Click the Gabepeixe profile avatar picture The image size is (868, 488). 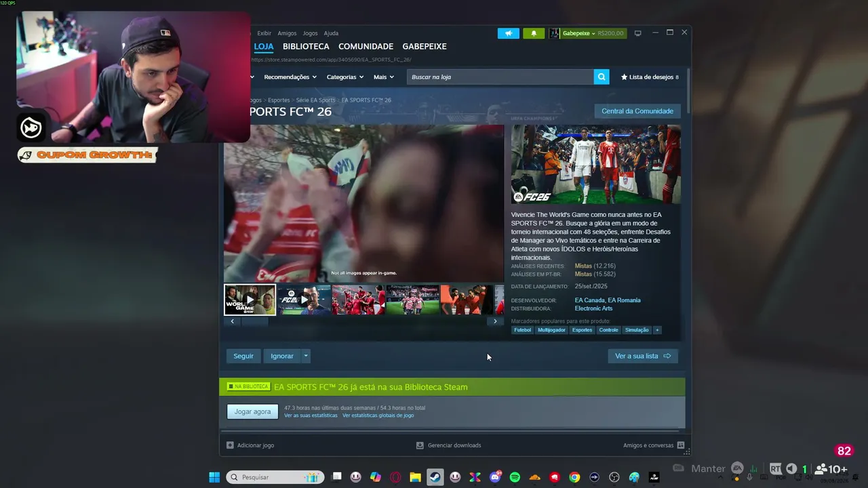click(x=554, y=33)
